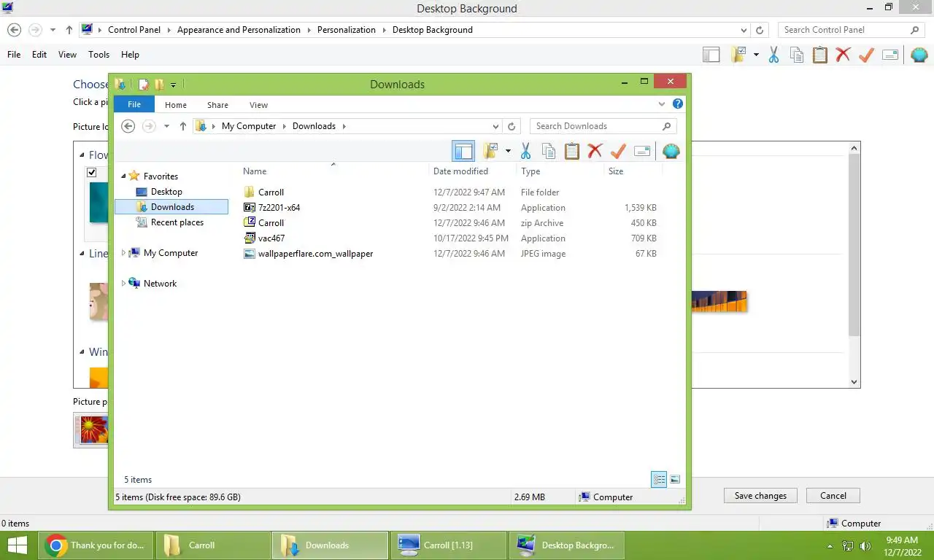Open Share tab in Downloads ribbon
The image size is (934, 560).
(217, 105)
